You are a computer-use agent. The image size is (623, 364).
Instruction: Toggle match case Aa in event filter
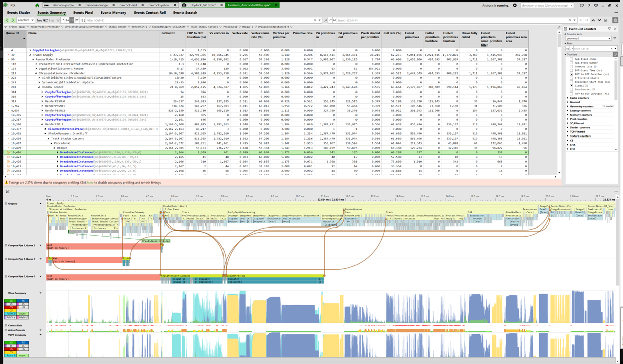coord(67,20)
